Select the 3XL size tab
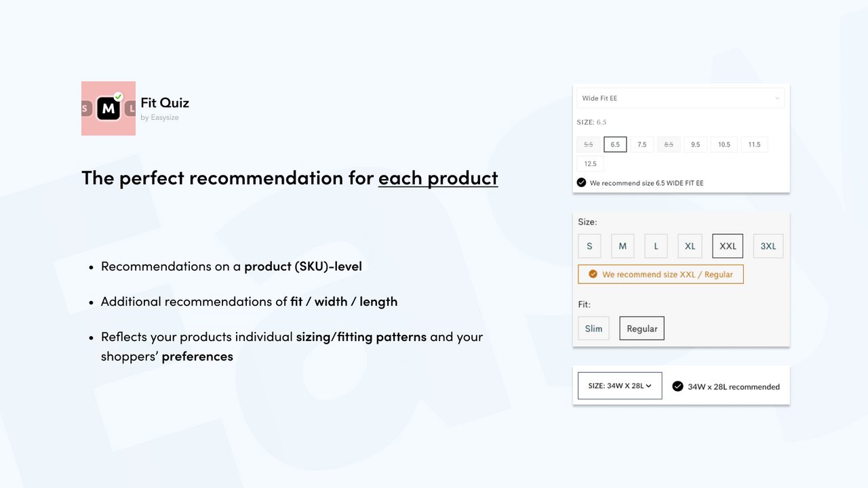Viewport: 868px width, 488px height. coord(768,245)
